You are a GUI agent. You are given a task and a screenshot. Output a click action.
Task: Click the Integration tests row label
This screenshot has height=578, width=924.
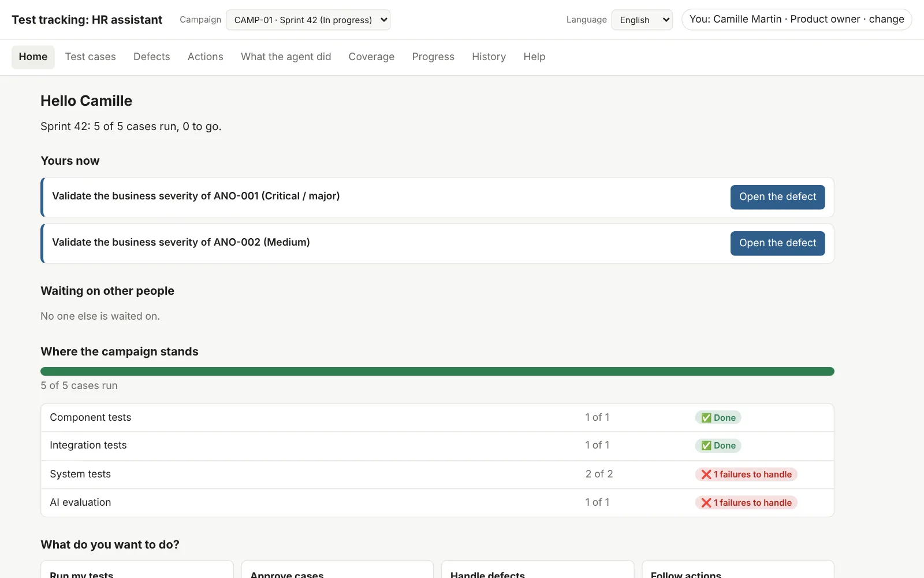pos(88,445)
